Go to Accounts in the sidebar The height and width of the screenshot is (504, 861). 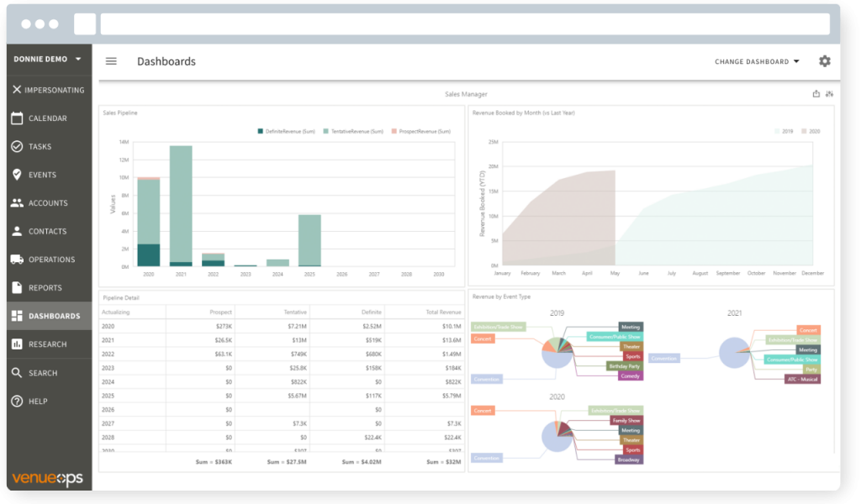47,203
